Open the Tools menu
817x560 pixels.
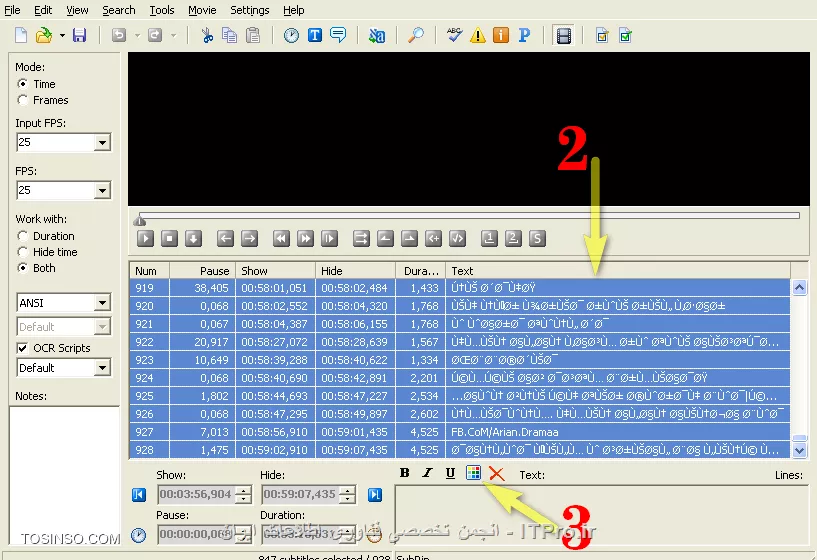(162, 10)
